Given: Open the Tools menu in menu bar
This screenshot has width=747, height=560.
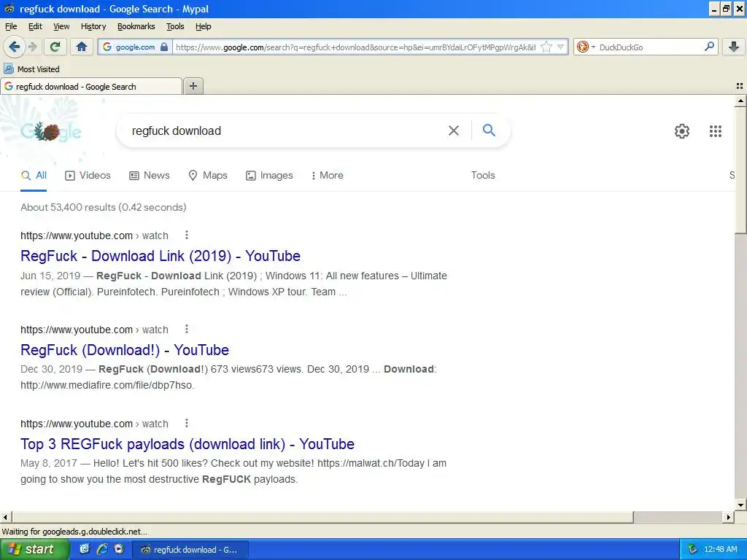Looking at the screenshot, I should [x=175, y=26].
